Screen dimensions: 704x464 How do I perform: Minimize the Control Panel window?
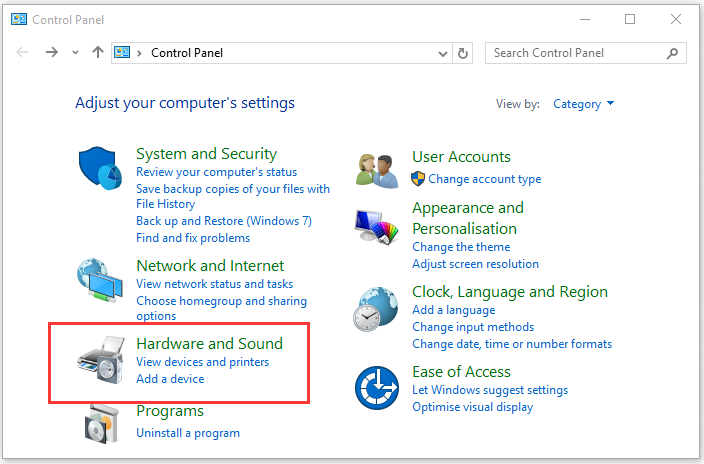tap(585, 19)
